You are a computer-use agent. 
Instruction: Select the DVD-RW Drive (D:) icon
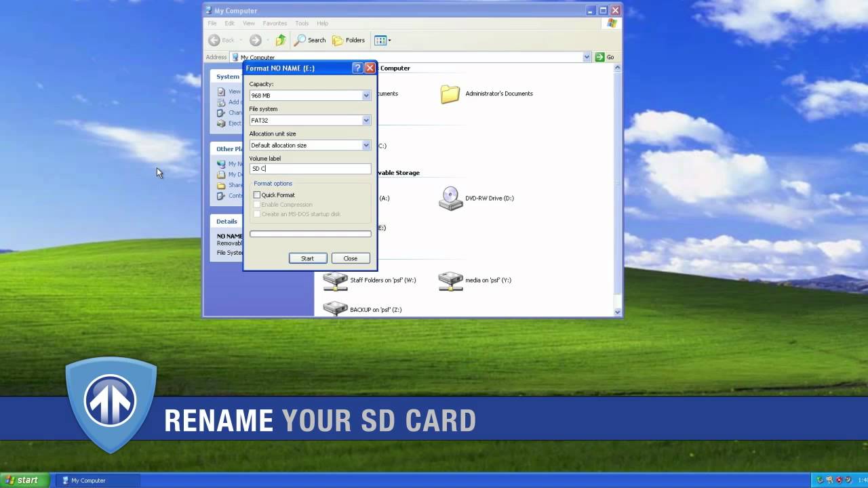[x=450, y=199]
